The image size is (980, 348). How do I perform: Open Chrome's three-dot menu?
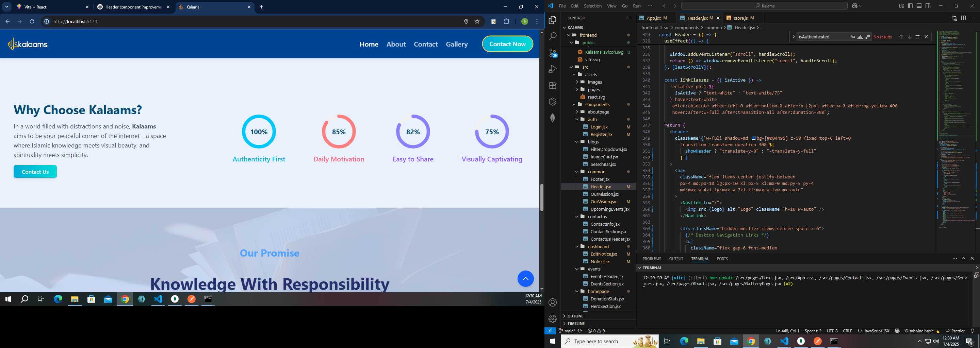click(537, 21)
